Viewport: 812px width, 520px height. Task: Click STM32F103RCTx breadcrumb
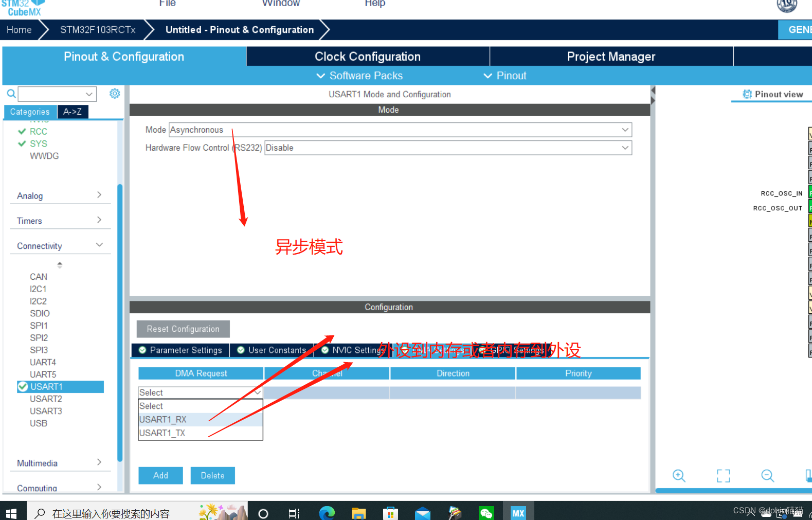pos(98,30)
